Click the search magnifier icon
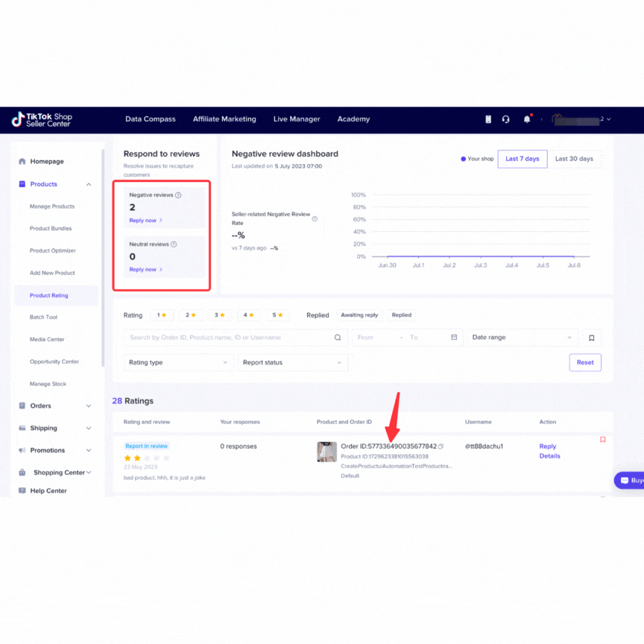The image size is (644, 644). (x=338, y=338)
